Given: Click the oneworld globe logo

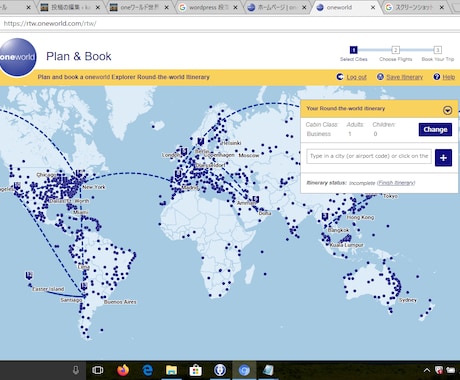Looking at the screenshot, I should [x=18, y=57].
